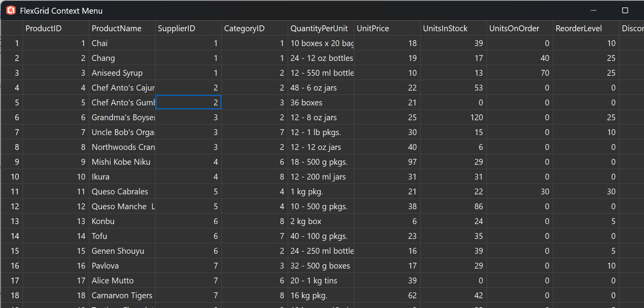Screen dimensions: 644x308
Task: Click the '48 - 6 oz jars' cell
Action: coord(321,88)
